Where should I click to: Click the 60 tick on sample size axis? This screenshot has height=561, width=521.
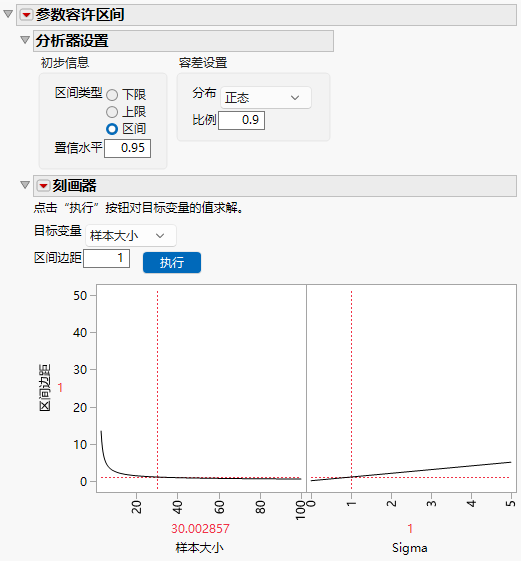pyautogui.click(x=219, y=507)
